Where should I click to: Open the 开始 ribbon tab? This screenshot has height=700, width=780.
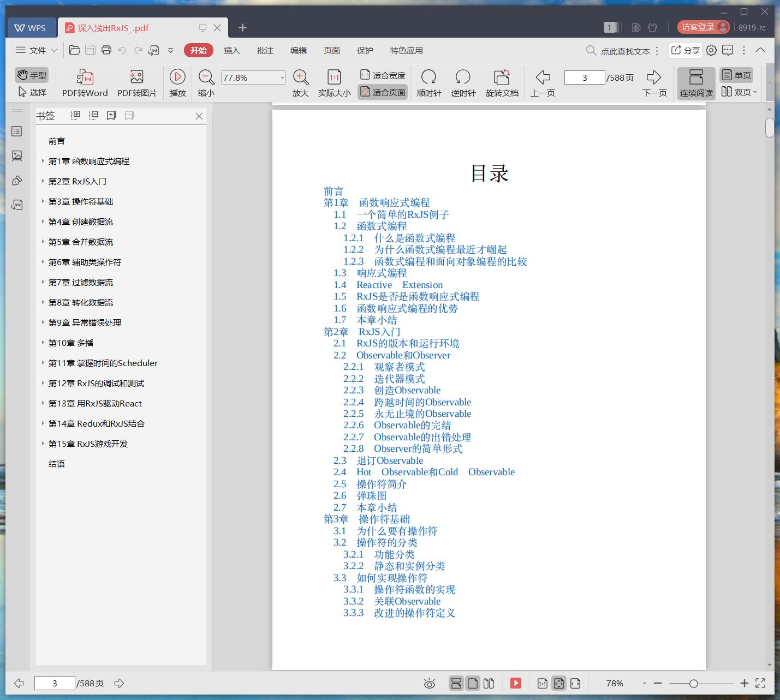pyautogui.click(x=199, y=50)
